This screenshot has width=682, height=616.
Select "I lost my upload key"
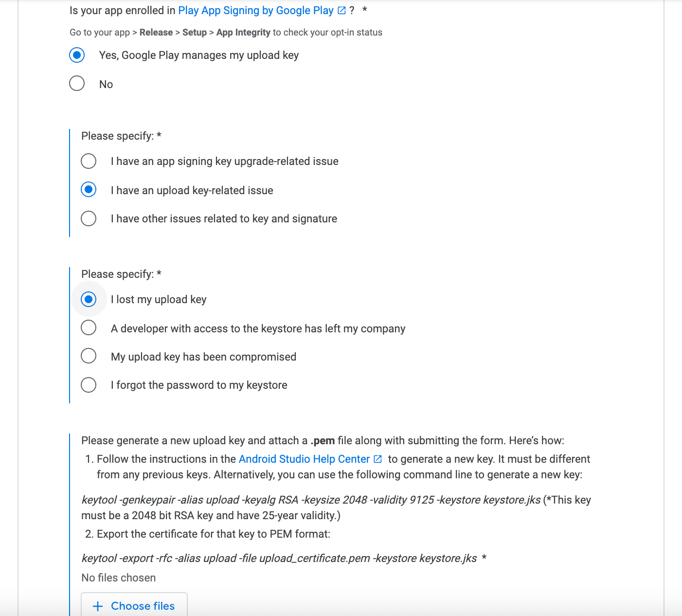point(89,299)
